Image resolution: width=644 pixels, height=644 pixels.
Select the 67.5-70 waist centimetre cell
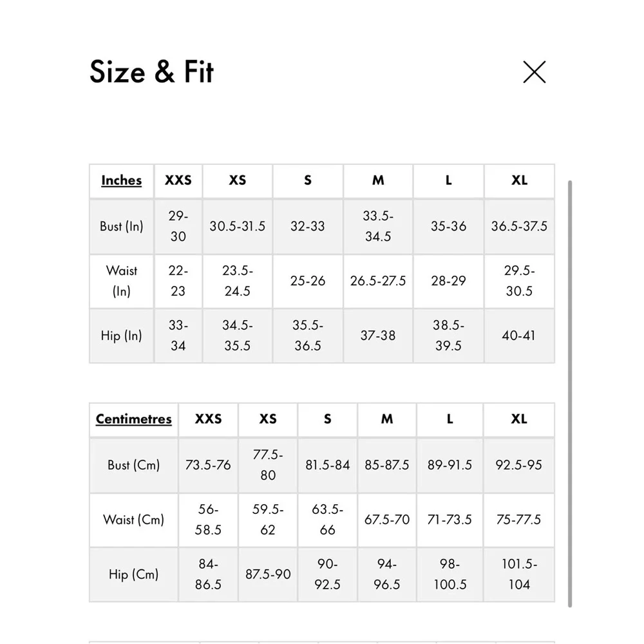point(386,520)
